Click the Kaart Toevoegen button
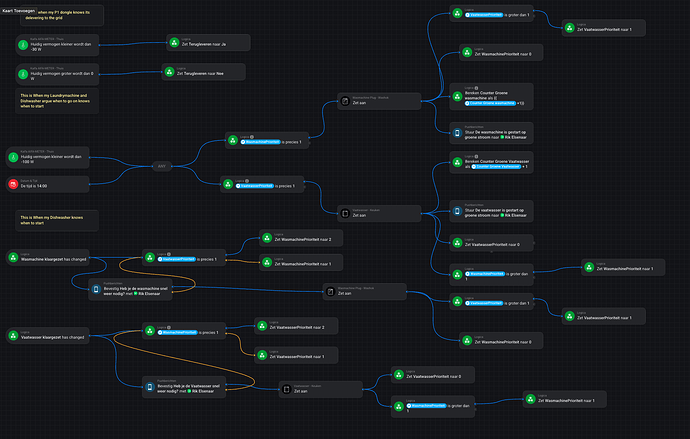690x439 pixels. coord(18,11)
